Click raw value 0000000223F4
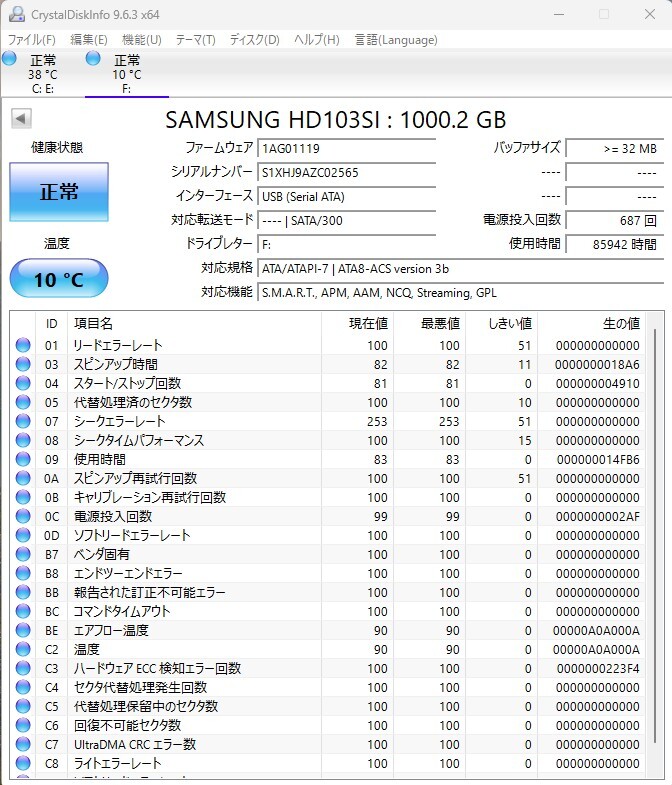The width and height of the screenshot is (672, 785). 598,669
